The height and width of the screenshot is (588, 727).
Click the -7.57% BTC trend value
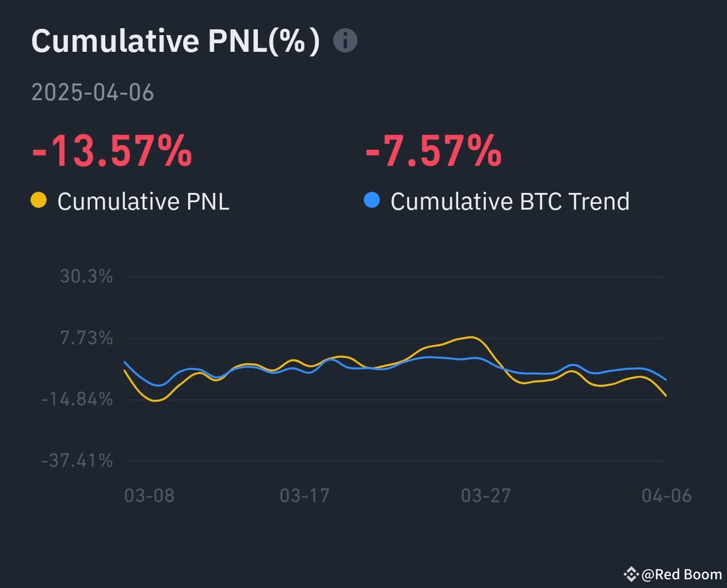click(x=433, y=151)
